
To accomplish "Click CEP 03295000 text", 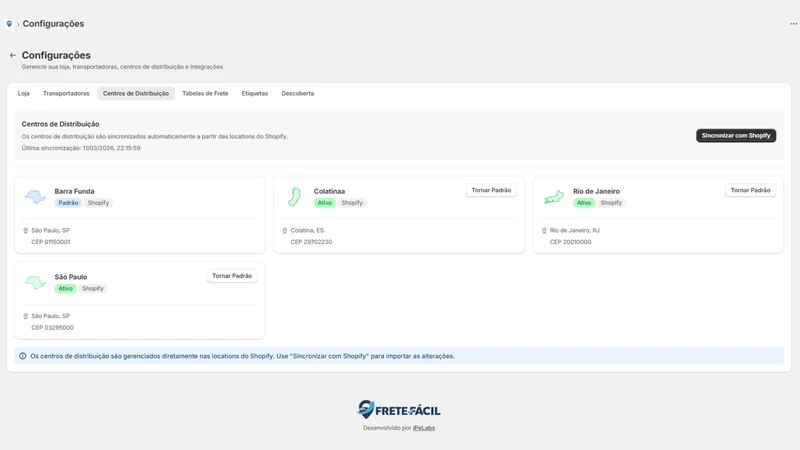I will tap(53, 328).
